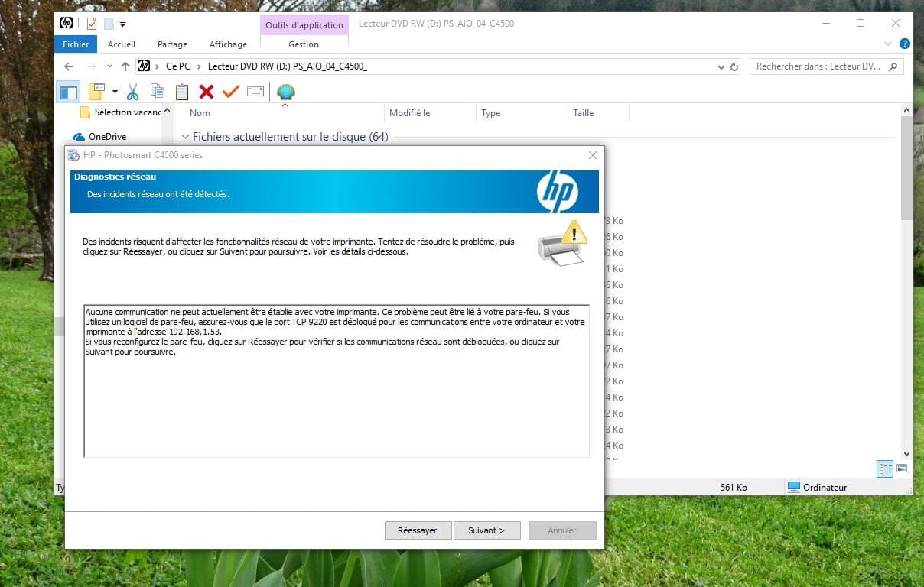The image size is (924, 587).
Task: Open the quick access toolbar customize arrow
Action: point(124,24)
